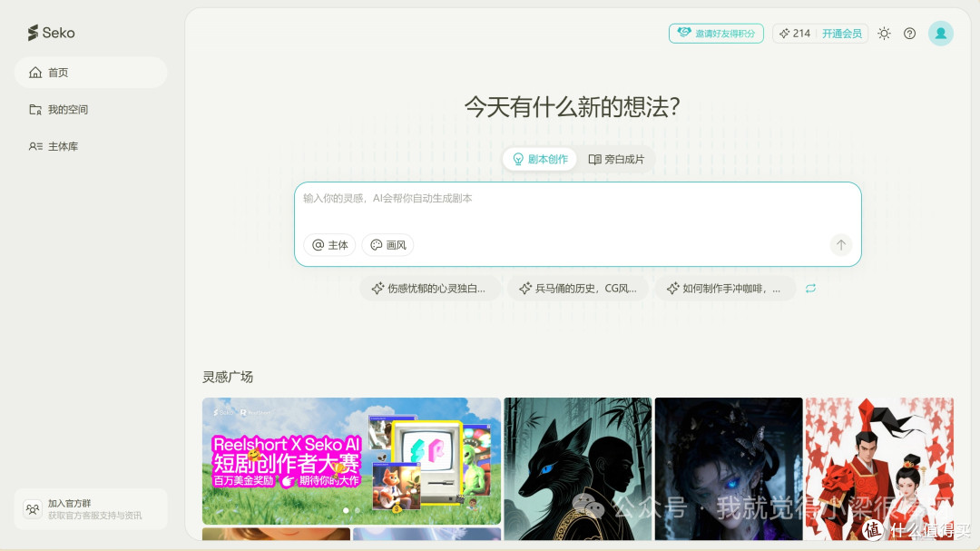980x551 pixels.
Task: Click the home house icon
Action: (x=35, y=73)
